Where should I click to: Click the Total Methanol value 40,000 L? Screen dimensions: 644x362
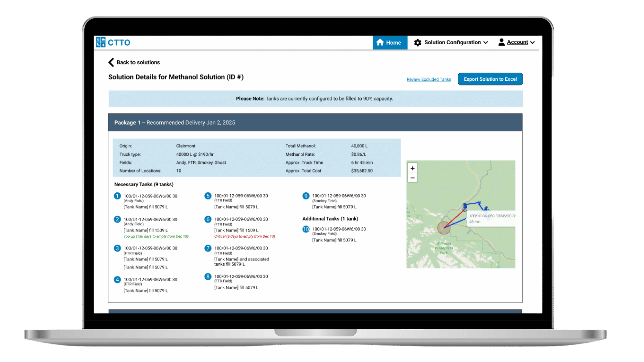[x=359, y=146]
